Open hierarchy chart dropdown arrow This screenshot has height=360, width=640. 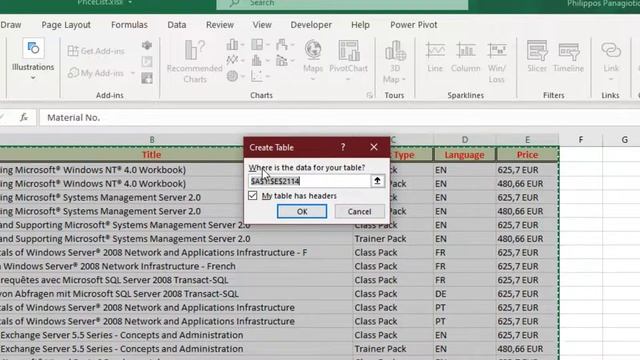(268, 45)
